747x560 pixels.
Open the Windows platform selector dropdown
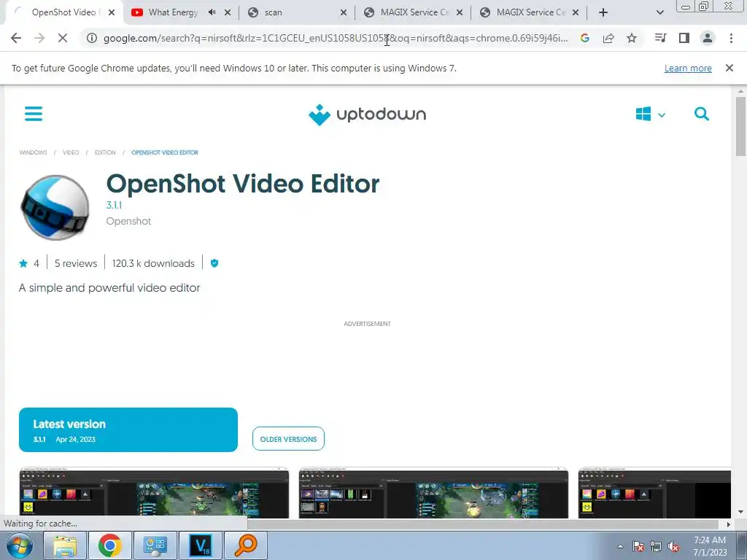click(650, 114)
